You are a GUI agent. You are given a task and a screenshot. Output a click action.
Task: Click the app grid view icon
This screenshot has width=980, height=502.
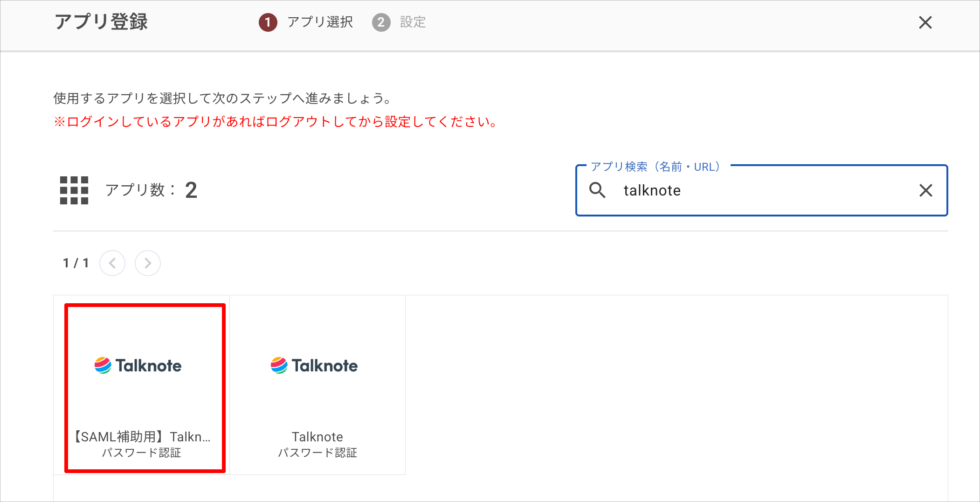[x=74, y=190]
